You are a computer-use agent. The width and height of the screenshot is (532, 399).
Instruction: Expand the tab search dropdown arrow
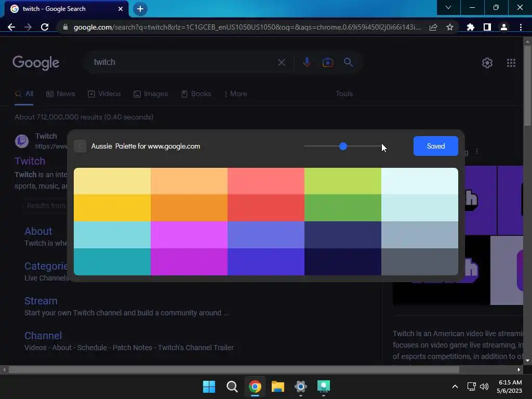(448, 7)
